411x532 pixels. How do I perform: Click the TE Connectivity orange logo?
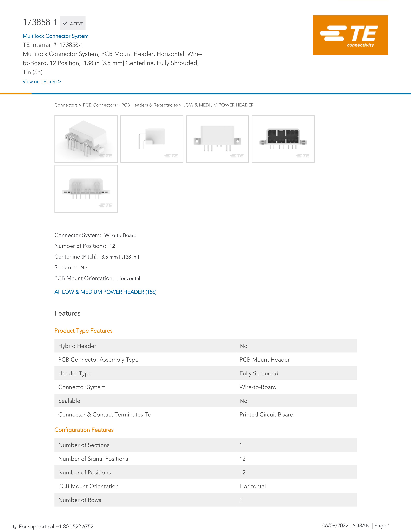click(350, 35)
